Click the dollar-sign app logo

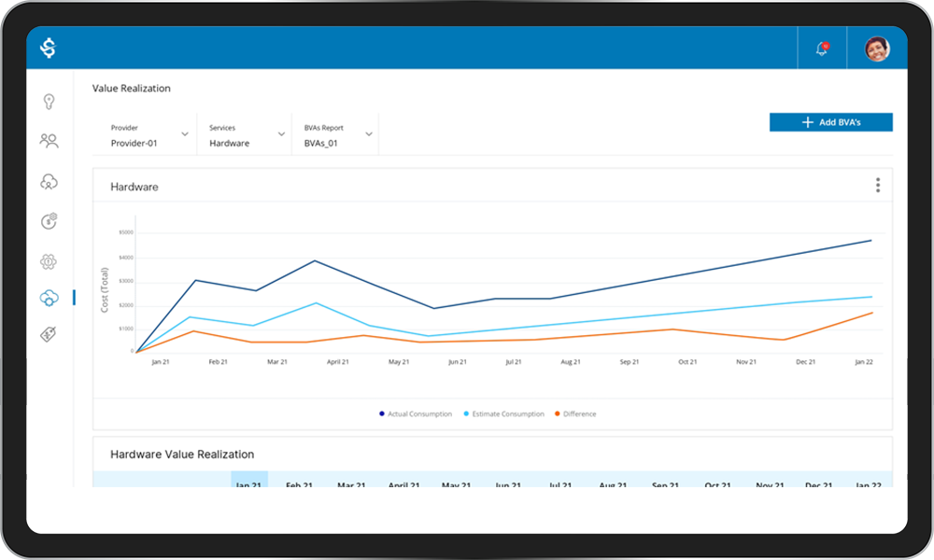49,48
